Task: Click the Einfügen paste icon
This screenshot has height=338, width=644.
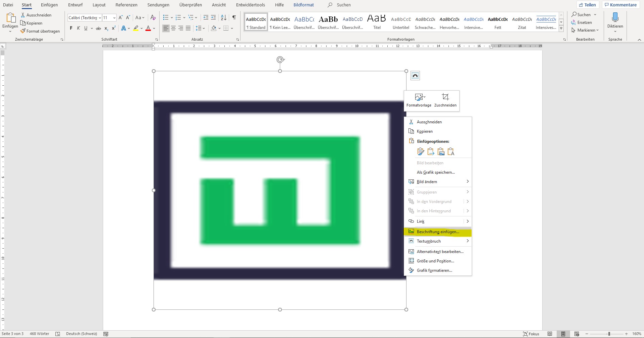Action: [x=10, y=18]
